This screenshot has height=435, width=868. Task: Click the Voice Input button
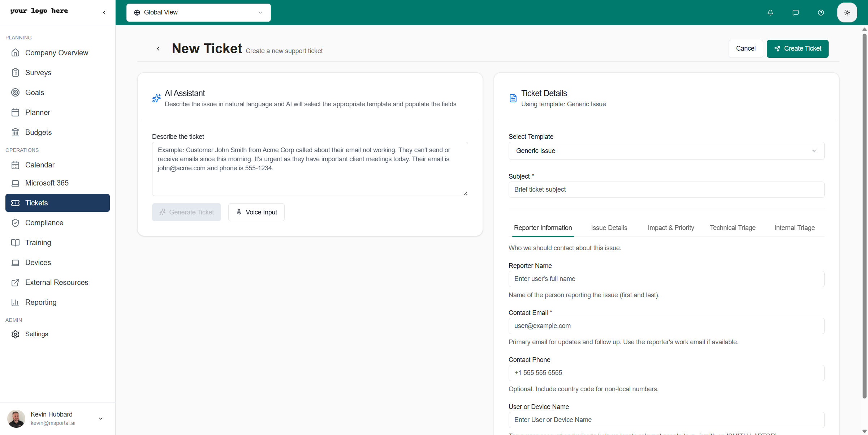click(256, 212)
